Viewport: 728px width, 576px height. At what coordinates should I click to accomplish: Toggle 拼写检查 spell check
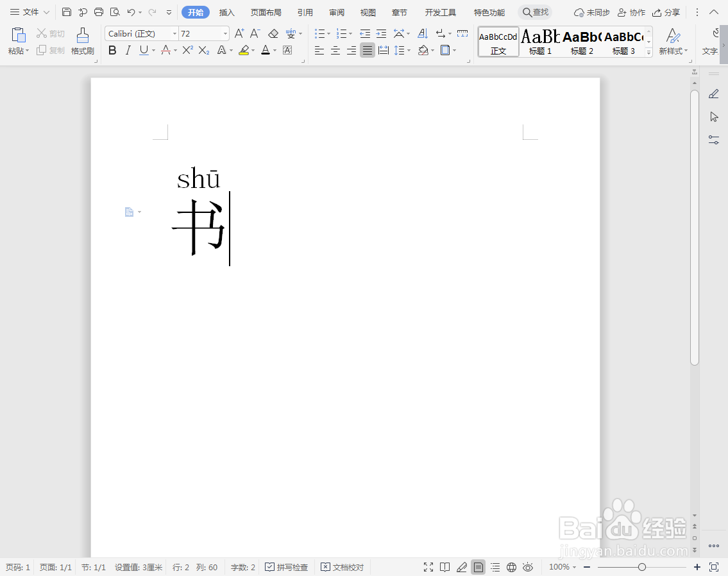(x=287, y=567)
